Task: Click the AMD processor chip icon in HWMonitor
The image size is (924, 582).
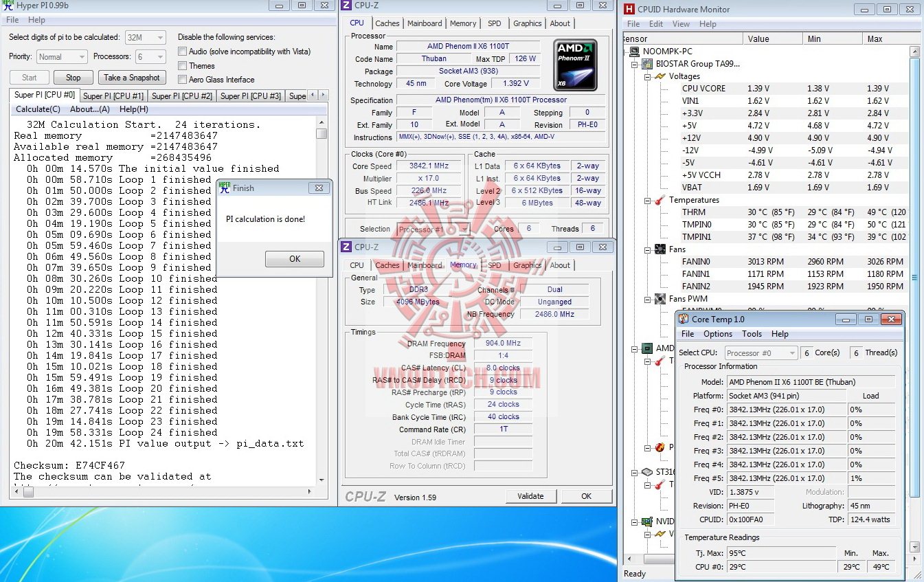Action: tap(646, 348)
